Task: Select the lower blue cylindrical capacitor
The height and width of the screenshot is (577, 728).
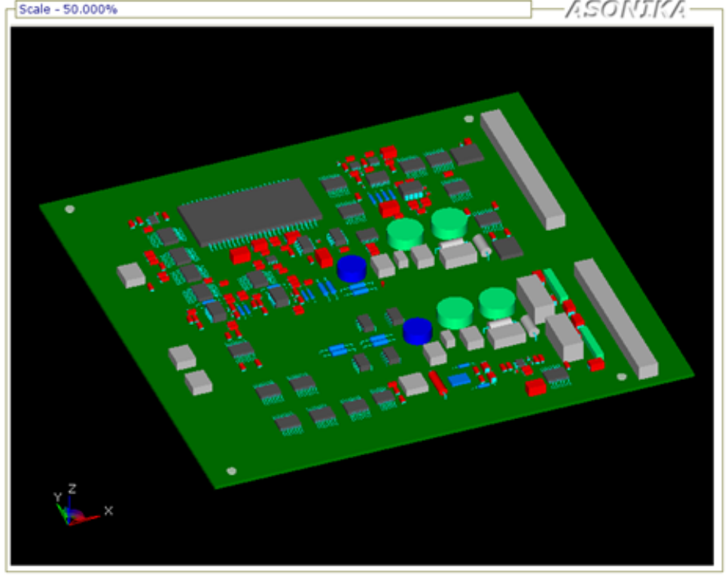Action: tap(418, 330)
